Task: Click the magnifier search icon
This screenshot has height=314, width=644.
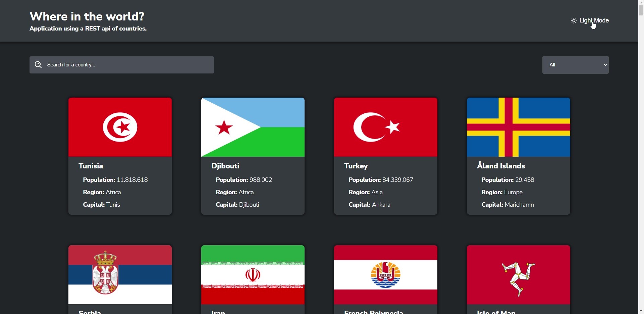Action: tap(38, 65)
